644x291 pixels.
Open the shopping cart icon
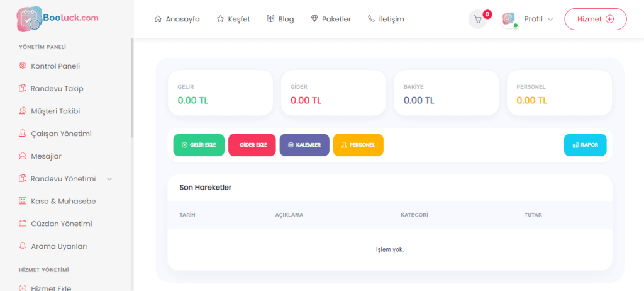(477, 20)
